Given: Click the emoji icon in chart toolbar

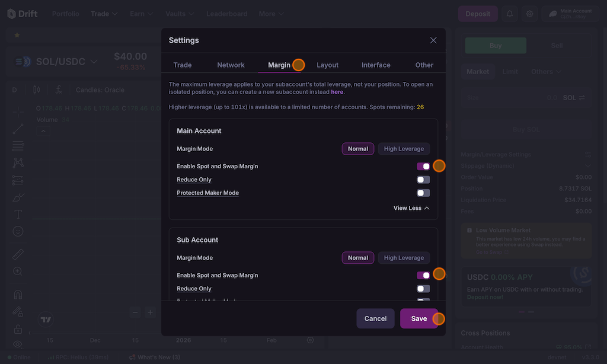Looking at the screenshot, I should click(18, 231).
